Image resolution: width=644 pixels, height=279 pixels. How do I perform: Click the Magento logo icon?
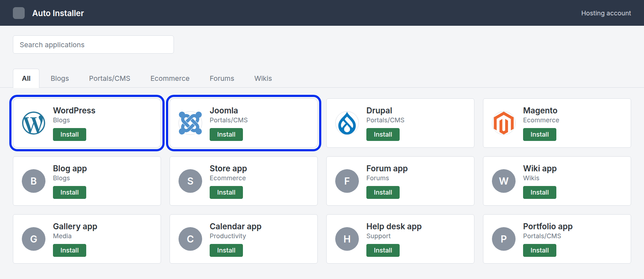click(504, 123)
